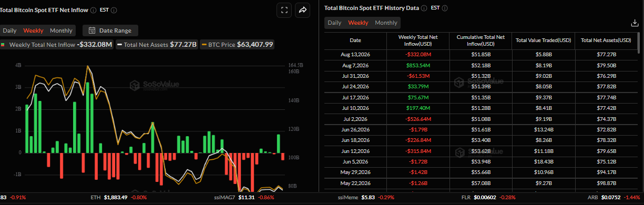Image resolution: width=644 pixels, height=205 pixels.
Task: Switch history table to Weekly
Action: point(359,23)
